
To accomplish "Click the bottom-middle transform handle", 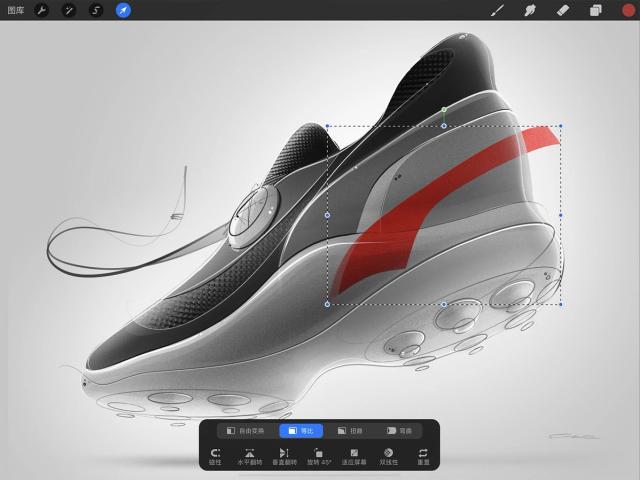I will (444, 304).
